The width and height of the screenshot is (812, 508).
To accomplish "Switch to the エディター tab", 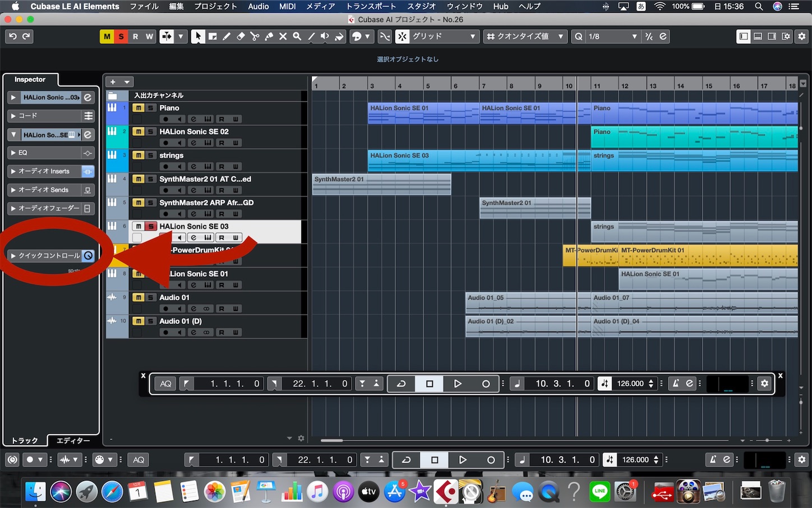I will pos(73,441).
